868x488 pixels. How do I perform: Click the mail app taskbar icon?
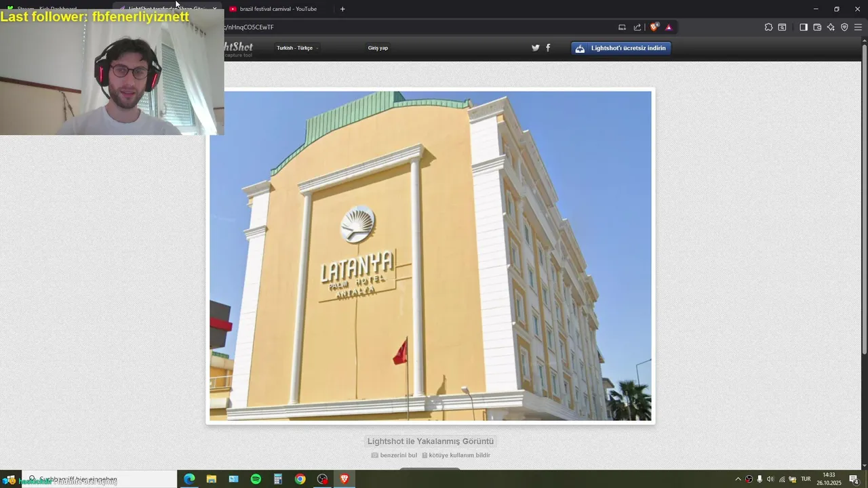point(233,479)
